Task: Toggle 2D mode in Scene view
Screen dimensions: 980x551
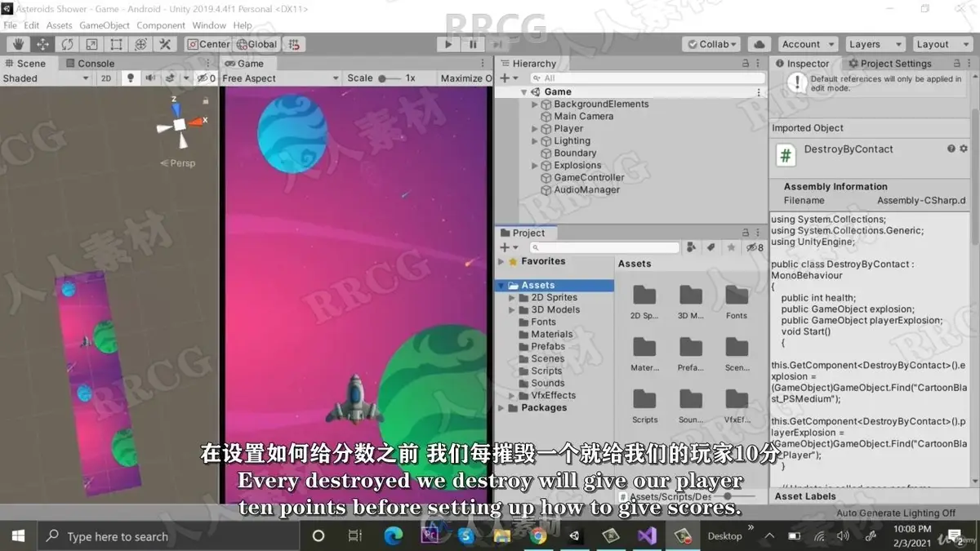Action: pos(106,78)
